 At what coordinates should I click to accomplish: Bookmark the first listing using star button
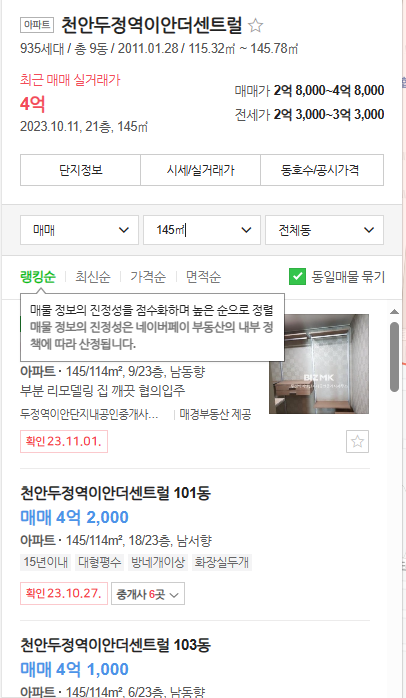357,442
